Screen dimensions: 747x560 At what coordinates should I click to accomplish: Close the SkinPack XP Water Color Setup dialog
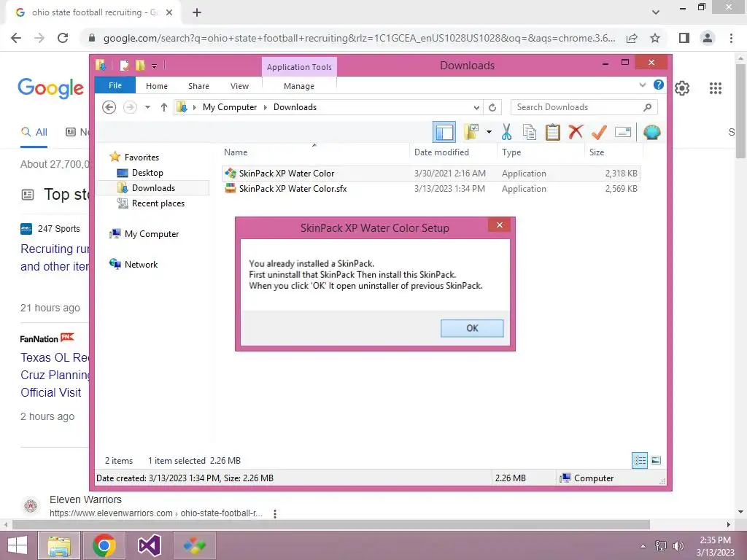point(499,225)
